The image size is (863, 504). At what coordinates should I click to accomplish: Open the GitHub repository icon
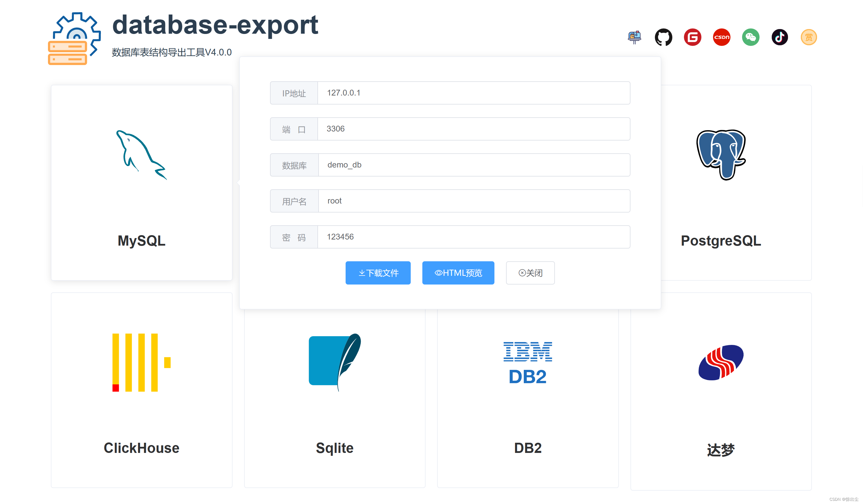[664, 37]
